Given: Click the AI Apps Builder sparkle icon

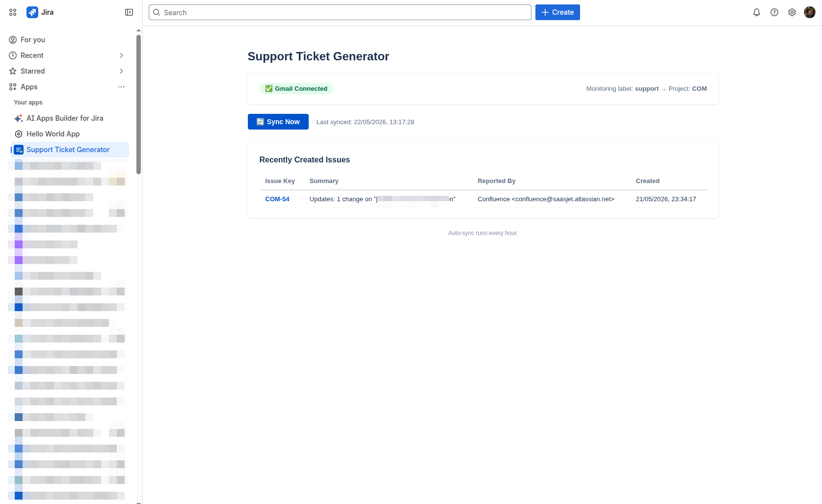Looking at the screenshot, I should pos(19,118).
